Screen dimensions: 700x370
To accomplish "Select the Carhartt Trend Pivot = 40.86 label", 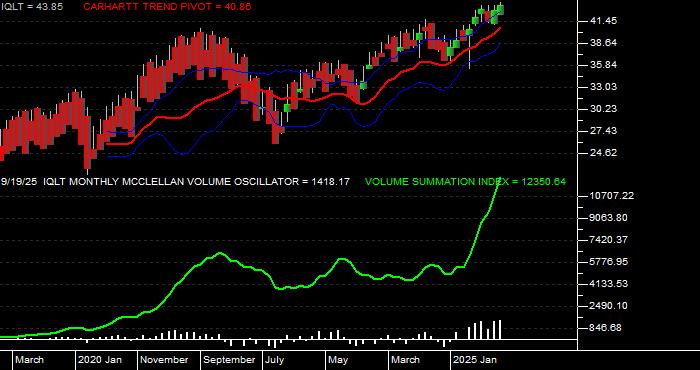I will pos(167,7).
